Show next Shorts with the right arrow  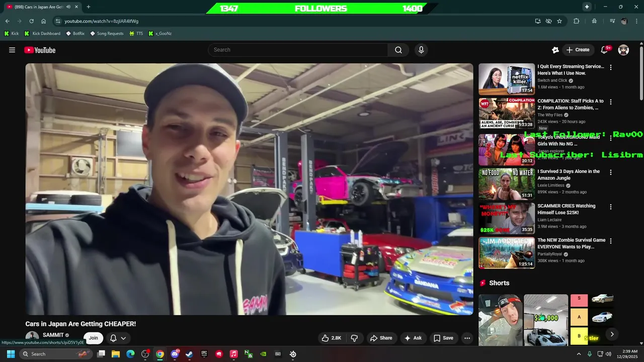tap(612, 334)
